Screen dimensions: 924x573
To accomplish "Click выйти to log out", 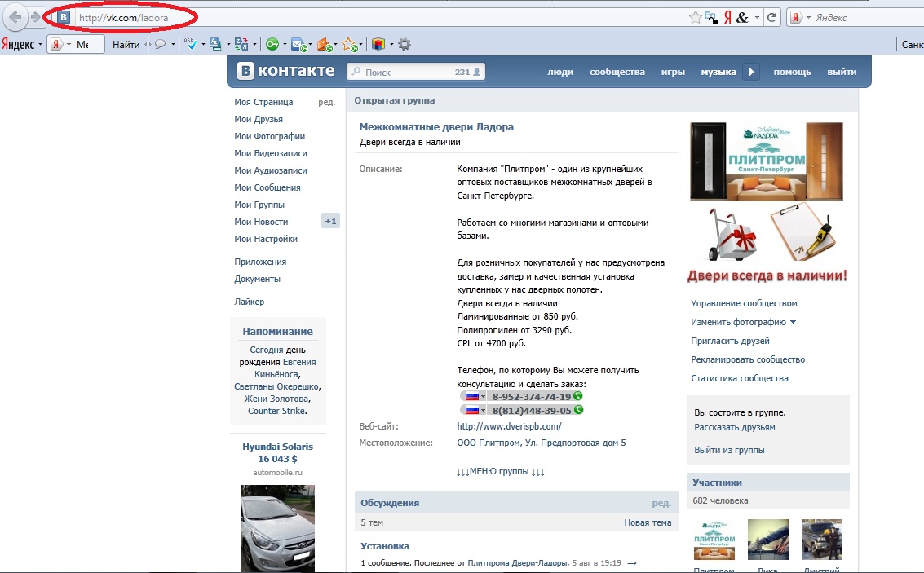I will click(842, 72).
